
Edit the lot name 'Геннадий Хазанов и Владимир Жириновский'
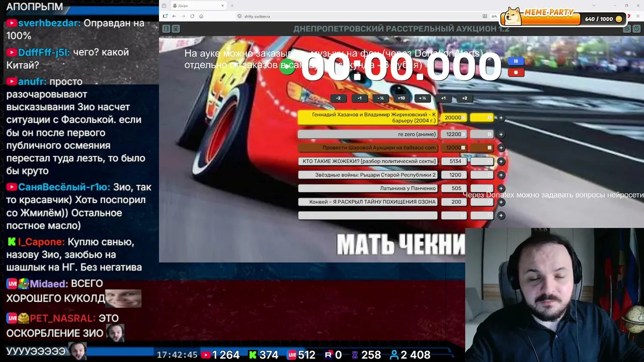(x=368, y=118)
